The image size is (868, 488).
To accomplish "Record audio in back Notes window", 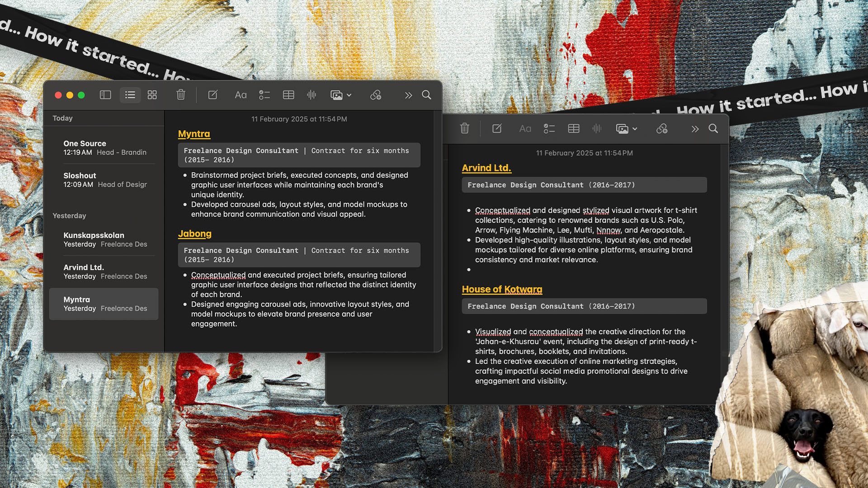I will (597, 128).
